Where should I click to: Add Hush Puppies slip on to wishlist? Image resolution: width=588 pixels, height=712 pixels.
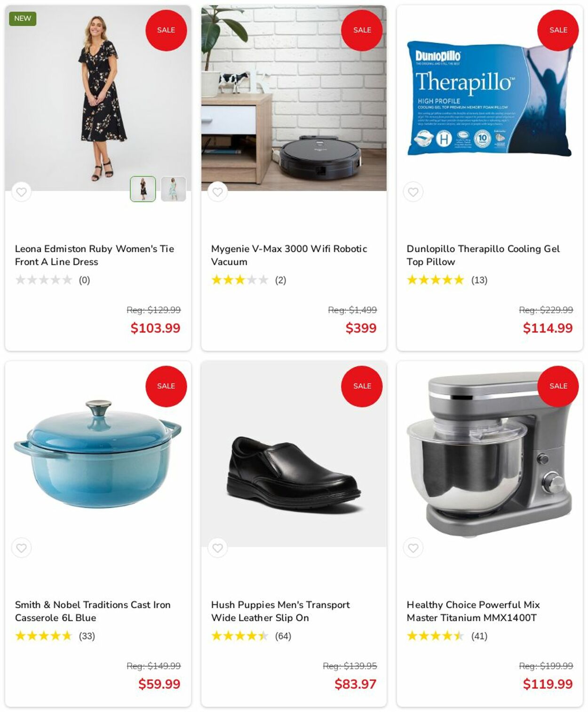point(217,548)
